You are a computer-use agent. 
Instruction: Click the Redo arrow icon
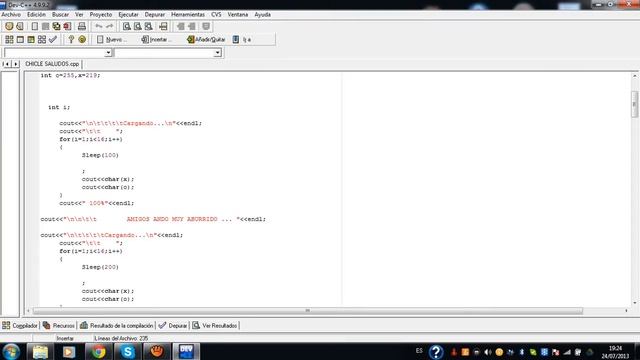pos(110,26)
